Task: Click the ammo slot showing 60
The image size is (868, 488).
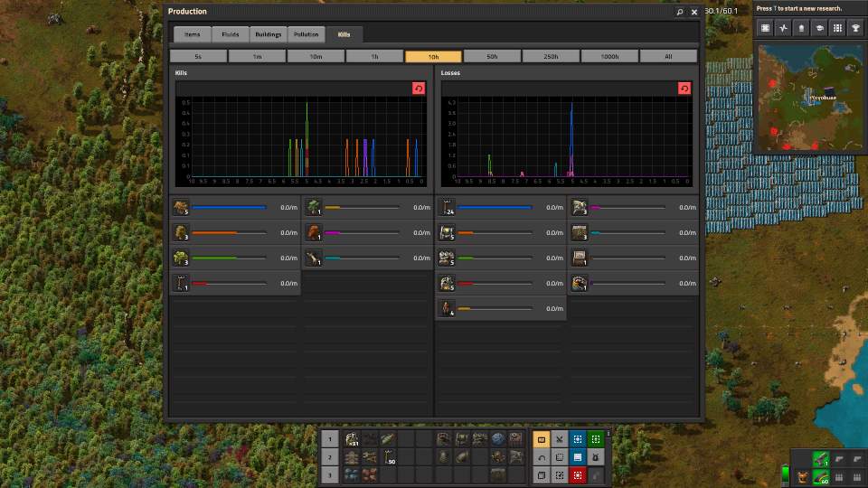Action: click(821, 476)
